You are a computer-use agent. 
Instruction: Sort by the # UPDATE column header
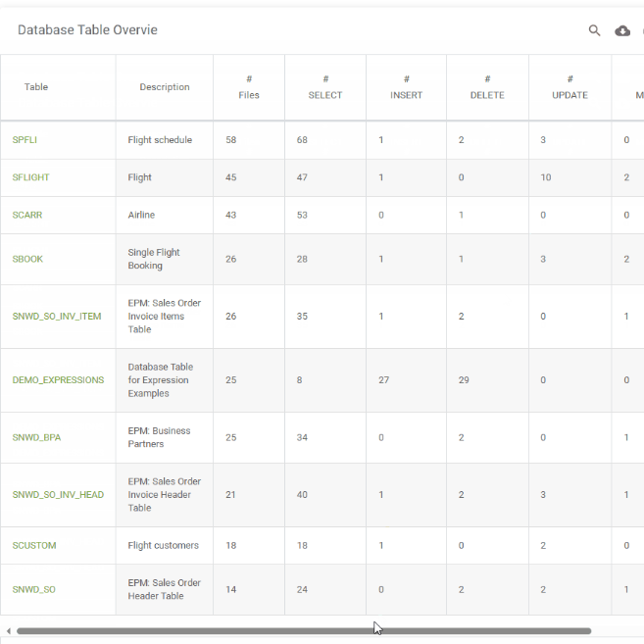click(x=570, y=87)
